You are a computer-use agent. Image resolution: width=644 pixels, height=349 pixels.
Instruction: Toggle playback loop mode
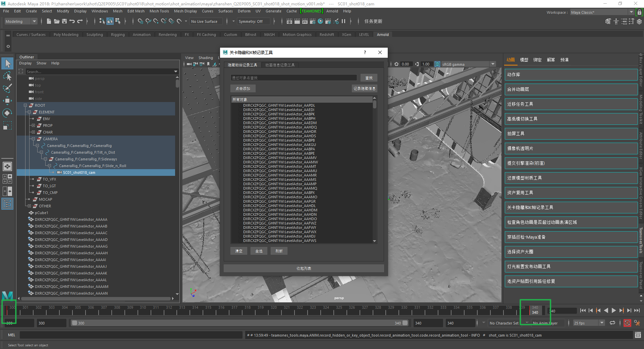[612, 323]
